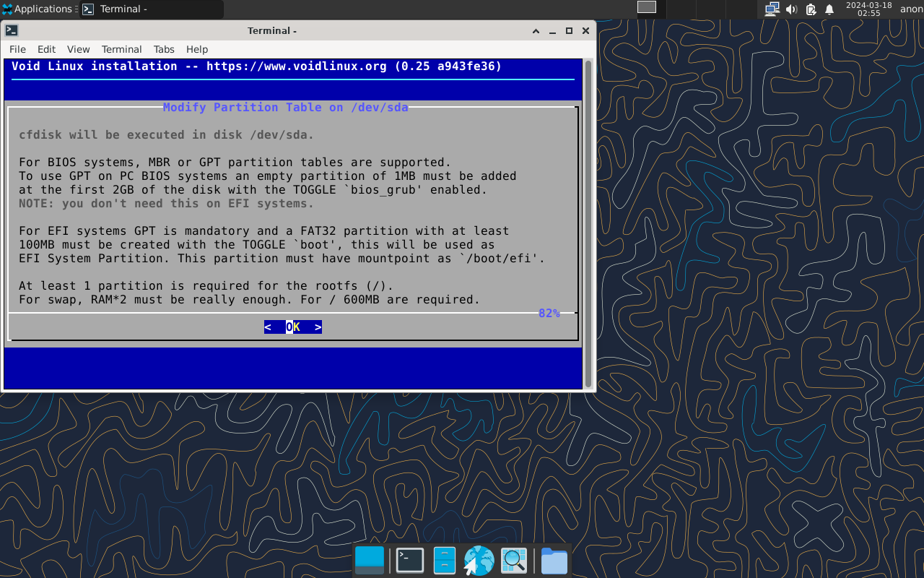Viewport: 924px width, 578px height.
Task: Maximize the Terminal window
Action: [569, 30]
